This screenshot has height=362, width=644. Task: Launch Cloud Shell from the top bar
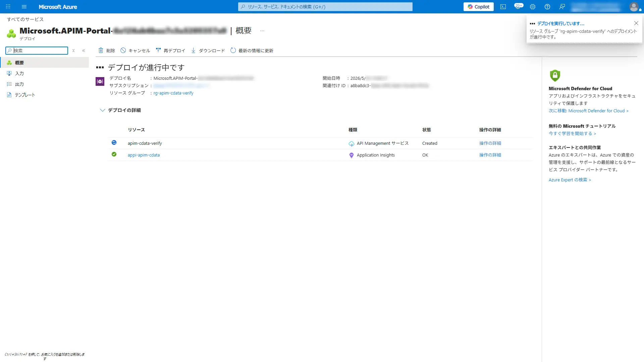(503, 7)
